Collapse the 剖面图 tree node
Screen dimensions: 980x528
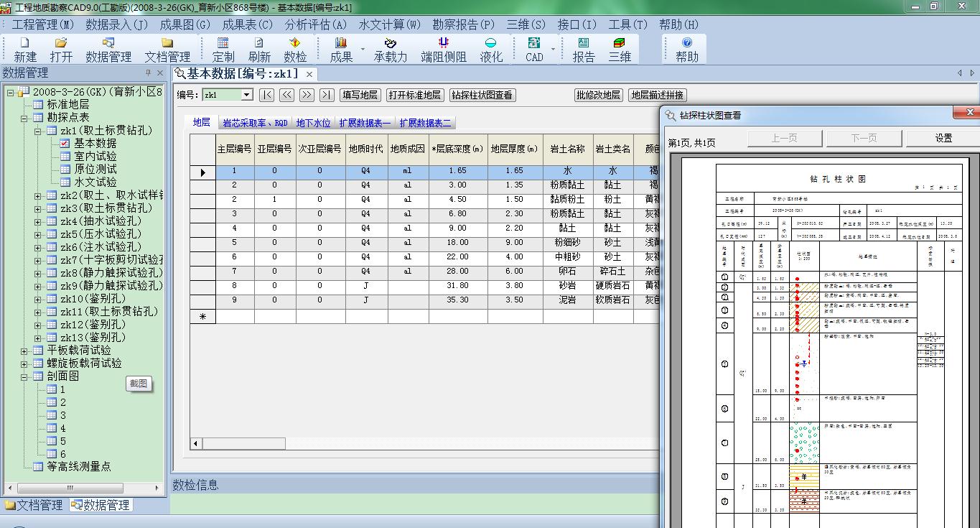(x=24, y=376)
